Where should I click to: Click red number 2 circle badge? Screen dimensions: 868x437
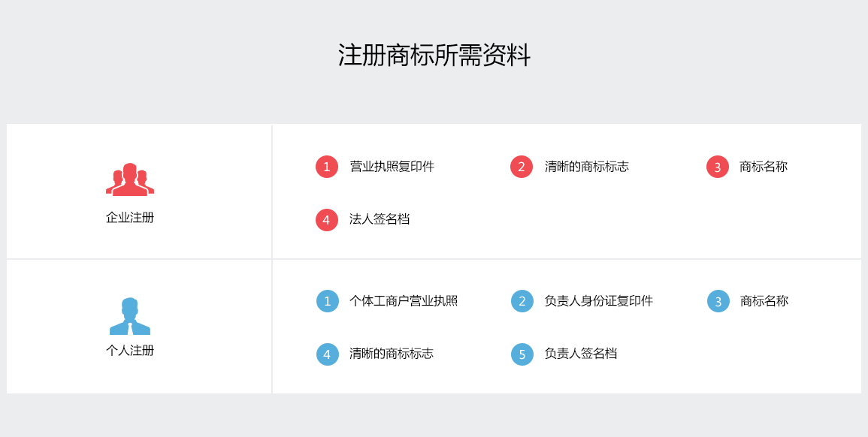point(522,167)
